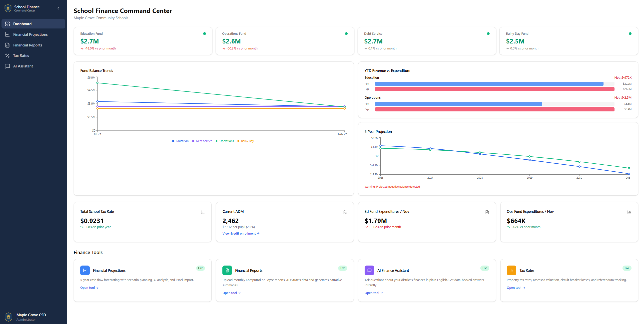Click the people icon on Current ADM card
Image resolution: width=644 pixels, height=324 pixels.
coord(345,212)
